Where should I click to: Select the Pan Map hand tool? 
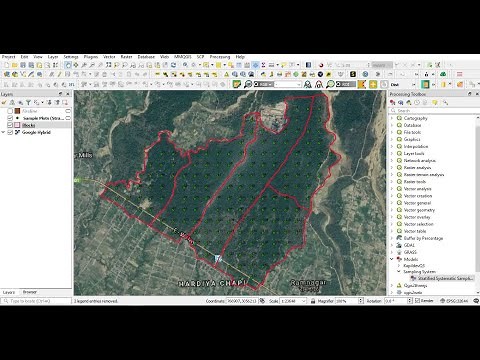(68, 65)
